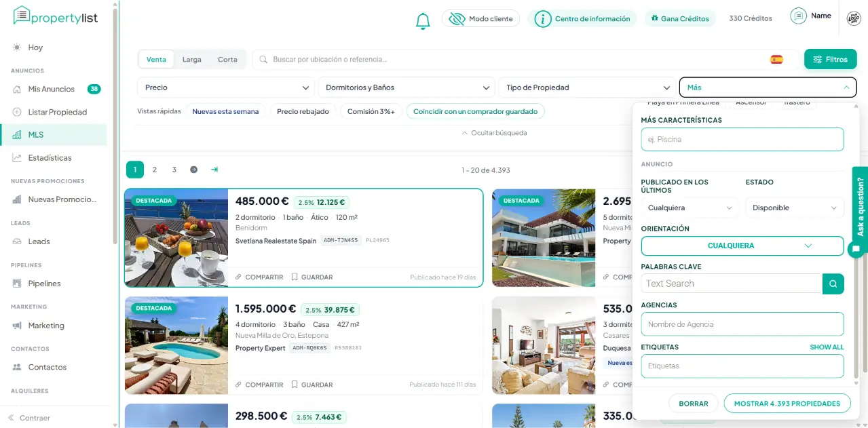The width and height of the screenshot is (868, 428).
Task: Expand the Orientación Cualquiera dropdown
Action: pos(742,246)
